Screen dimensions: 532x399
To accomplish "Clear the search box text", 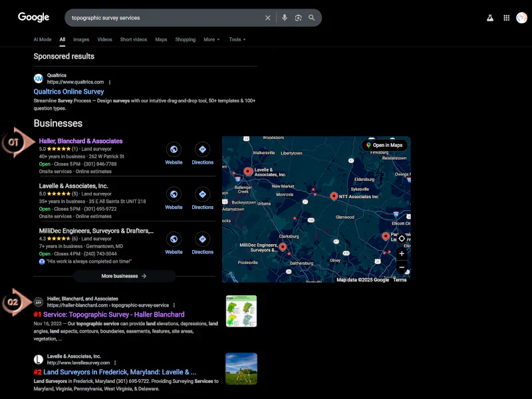I will pyautogui.click(x=268, y=18).
